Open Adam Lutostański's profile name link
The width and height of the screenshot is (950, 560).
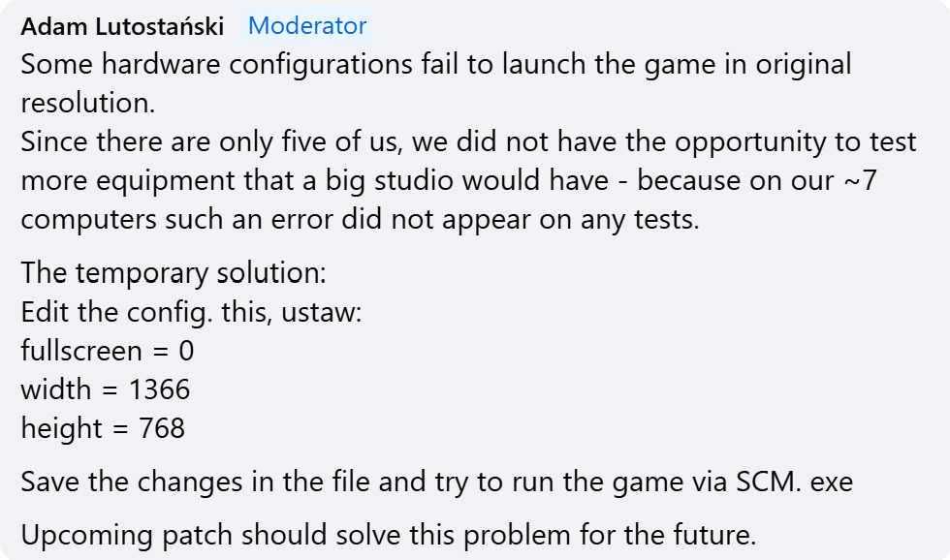click(122, 26)
